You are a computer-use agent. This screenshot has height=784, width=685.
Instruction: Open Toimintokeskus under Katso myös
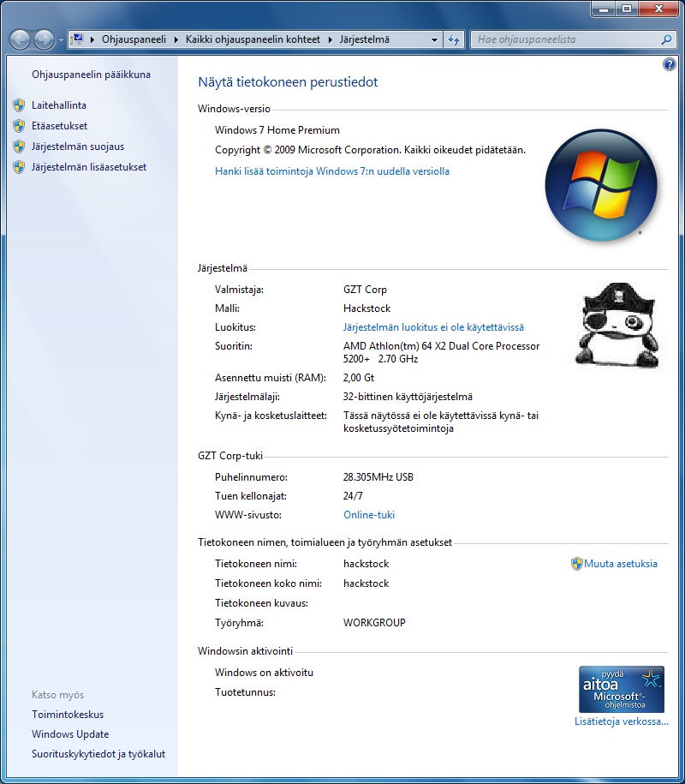pyautogui.click(x=68, y=714)
